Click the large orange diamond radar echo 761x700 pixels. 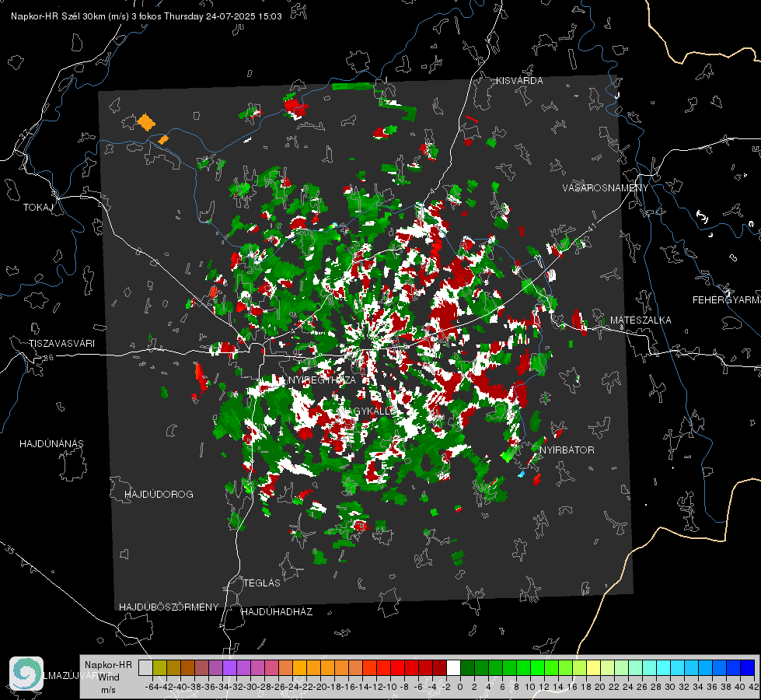[x=145, y=122]
